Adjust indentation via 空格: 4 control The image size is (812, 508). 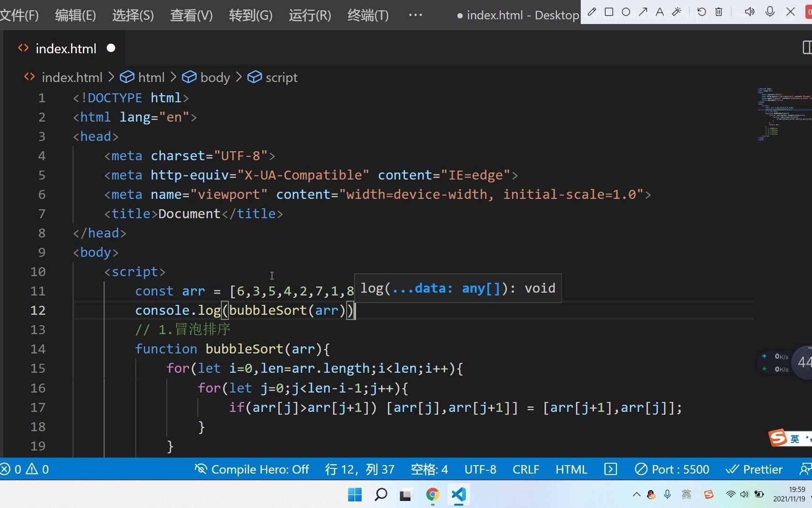429,469
